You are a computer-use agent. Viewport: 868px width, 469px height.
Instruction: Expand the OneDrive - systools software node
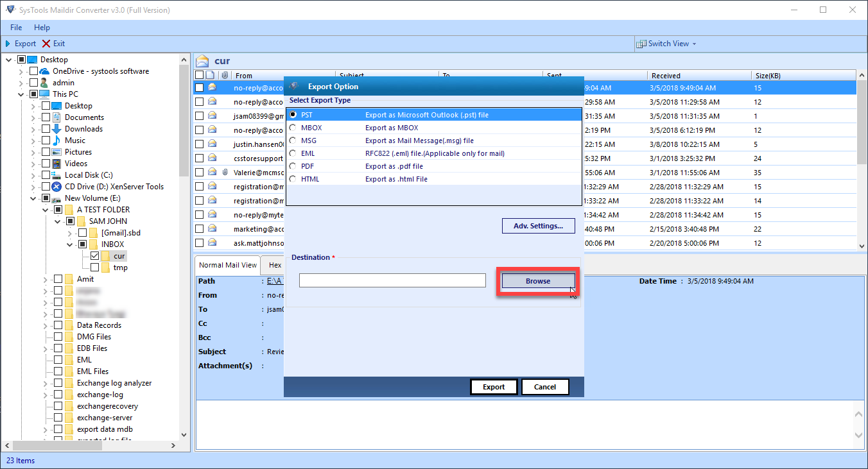21,71
